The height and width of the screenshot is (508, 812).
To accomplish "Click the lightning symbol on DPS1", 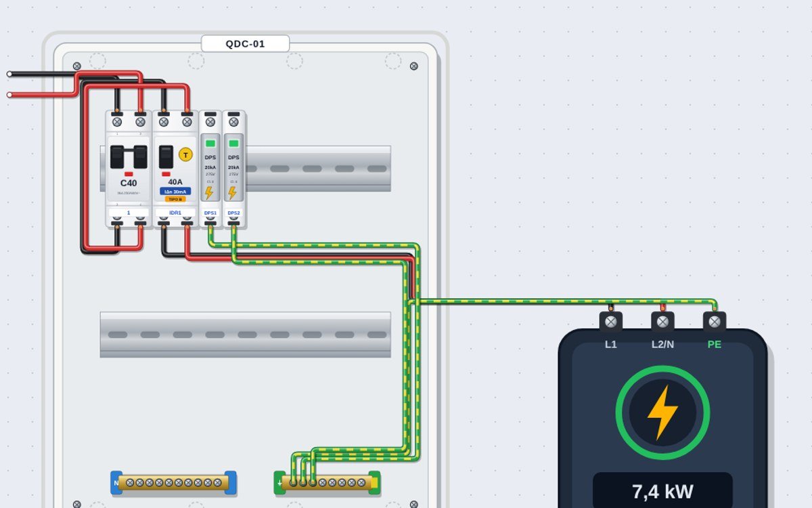I will [210, 193].
